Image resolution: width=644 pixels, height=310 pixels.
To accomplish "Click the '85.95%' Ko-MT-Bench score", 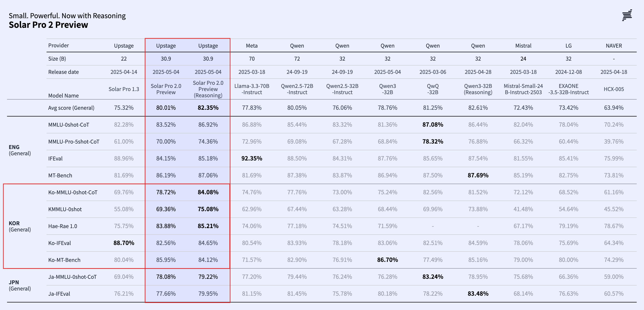I will (166, 260).
